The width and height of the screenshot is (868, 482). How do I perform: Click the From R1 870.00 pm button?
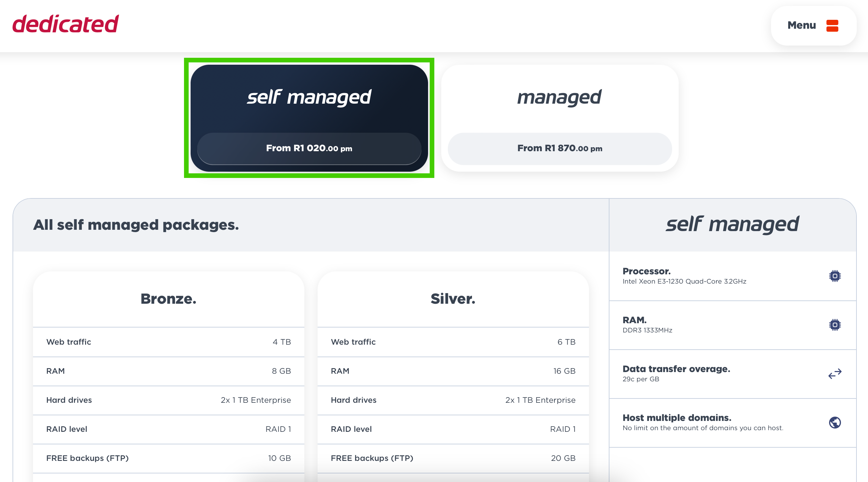coord(559,149)
